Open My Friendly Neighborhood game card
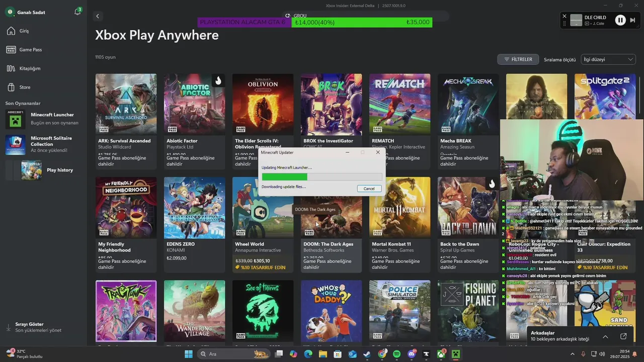This screenshot has width=644, height=362. [x=126, y=225]
